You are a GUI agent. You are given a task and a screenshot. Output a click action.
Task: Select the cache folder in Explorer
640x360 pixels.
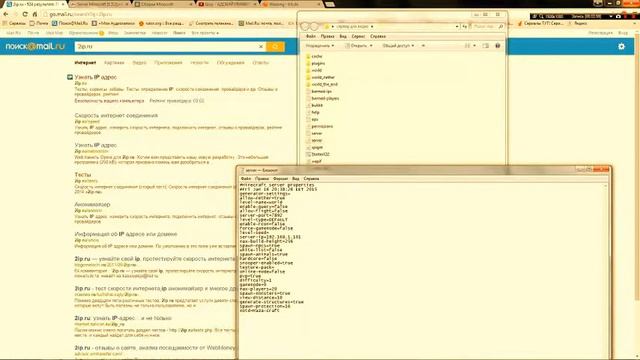tap(314, 56)
